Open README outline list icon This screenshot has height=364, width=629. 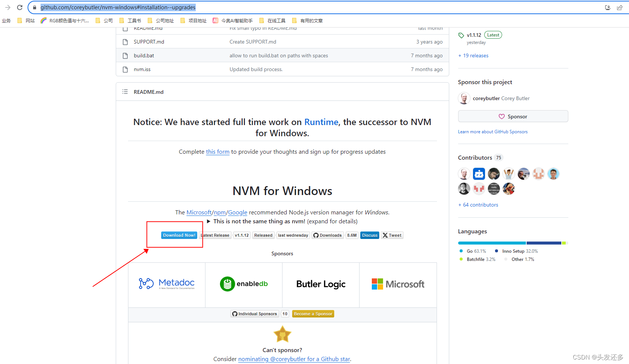[x=125, y=92]
